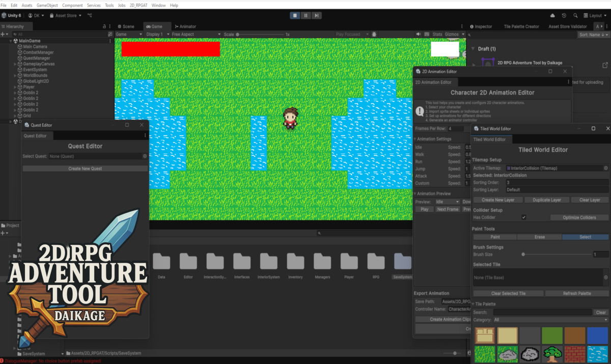Click the Create New Layer button
This screenshot has height=364, width=611.
click(498, 200)
